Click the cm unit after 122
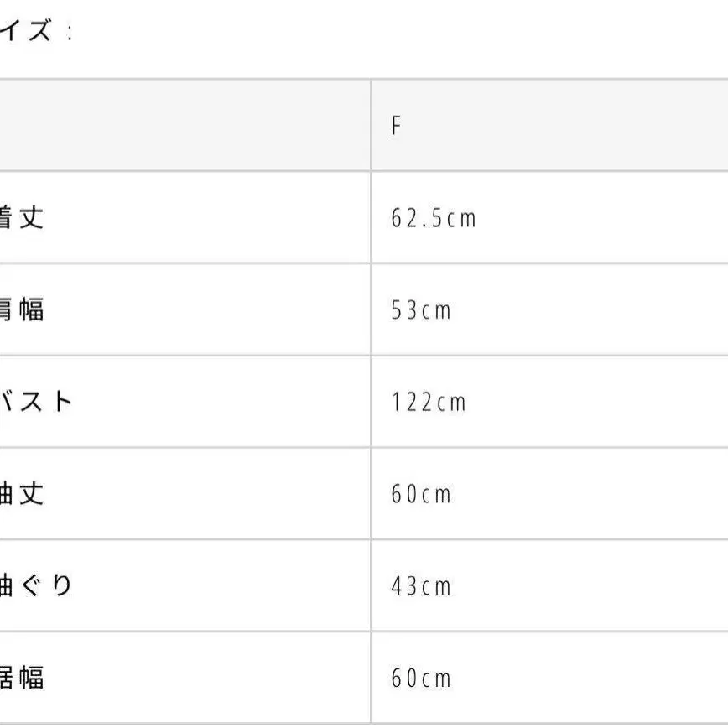 450,403
